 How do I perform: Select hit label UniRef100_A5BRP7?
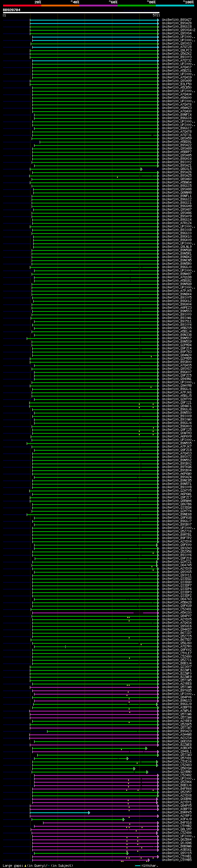(x=177, y=152)
